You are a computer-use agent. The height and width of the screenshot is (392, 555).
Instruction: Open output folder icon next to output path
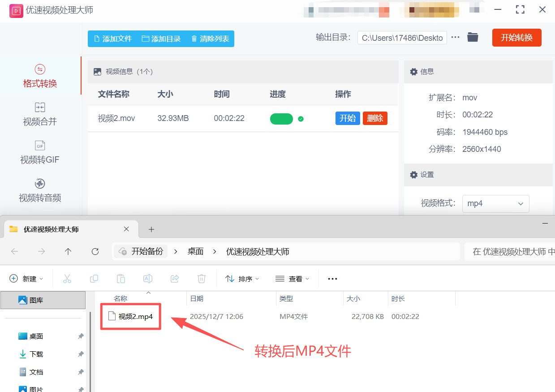pyautogui.click(x=473, y=38)
